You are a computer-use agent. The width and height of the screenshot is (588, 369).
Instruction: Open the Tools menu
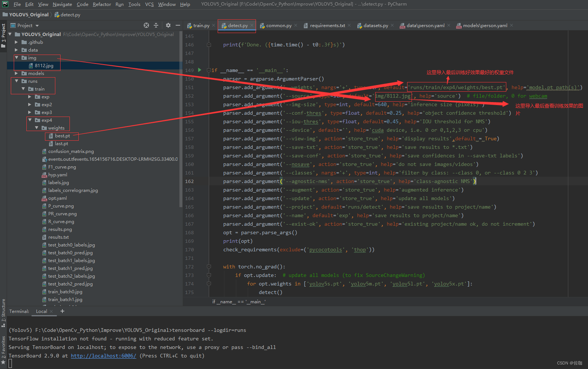click(134, 4)
